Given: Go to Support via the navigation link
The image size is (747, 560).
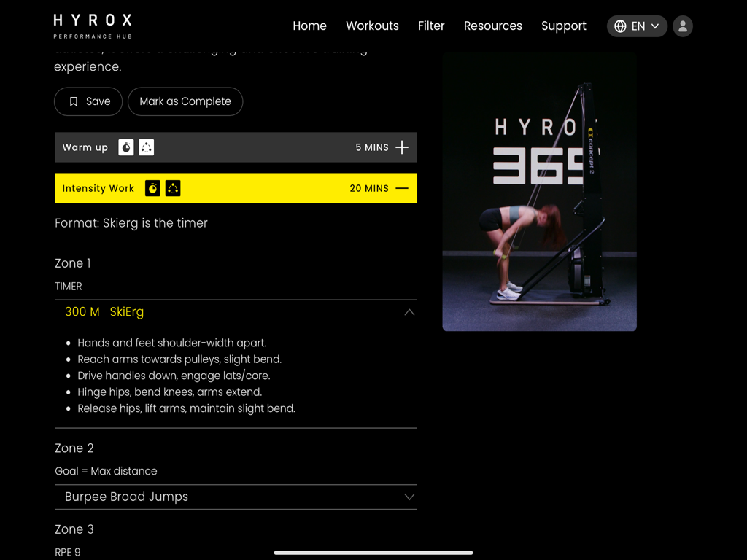Looking at the screenshot, I should [x=563, y=26].
